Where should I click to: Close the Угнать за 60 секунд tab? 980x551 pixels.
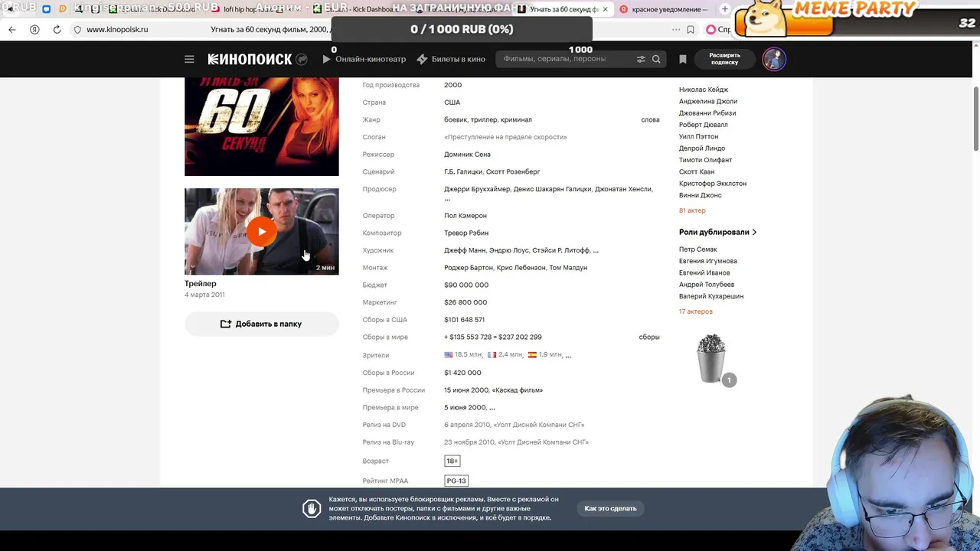[x=605, y=9]
